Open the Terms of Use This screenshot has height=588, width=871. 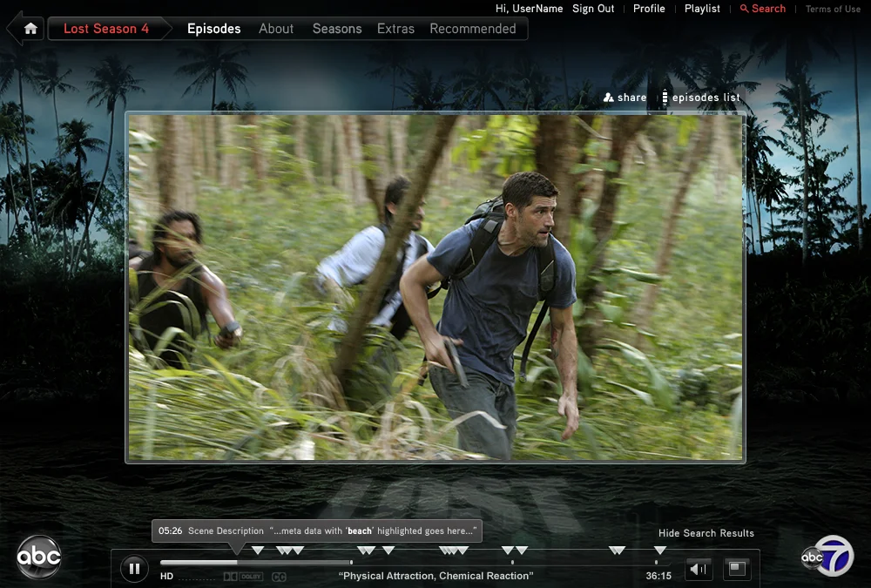click(833, 9)
